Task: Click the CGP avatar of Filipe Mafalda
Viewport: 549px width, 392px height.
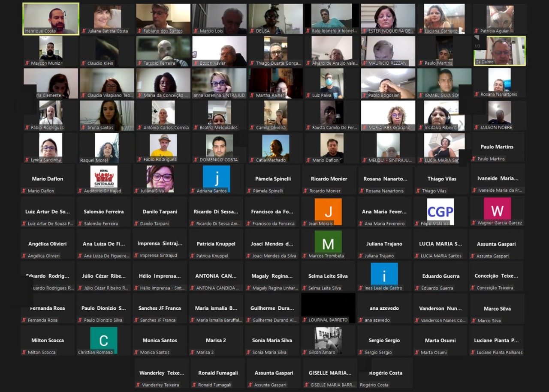Action: tap(440, 210)
